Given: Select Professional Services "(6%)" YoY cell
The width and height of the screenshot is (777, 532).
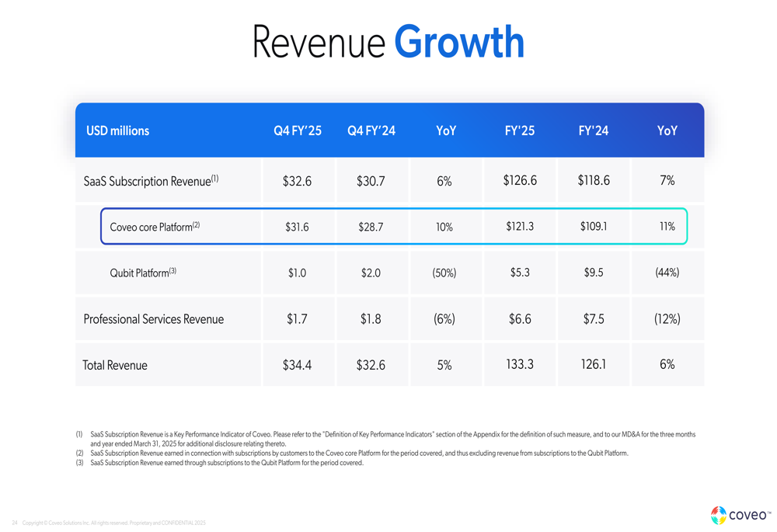Looking at the screenshot, I should [x=444, y=319].
